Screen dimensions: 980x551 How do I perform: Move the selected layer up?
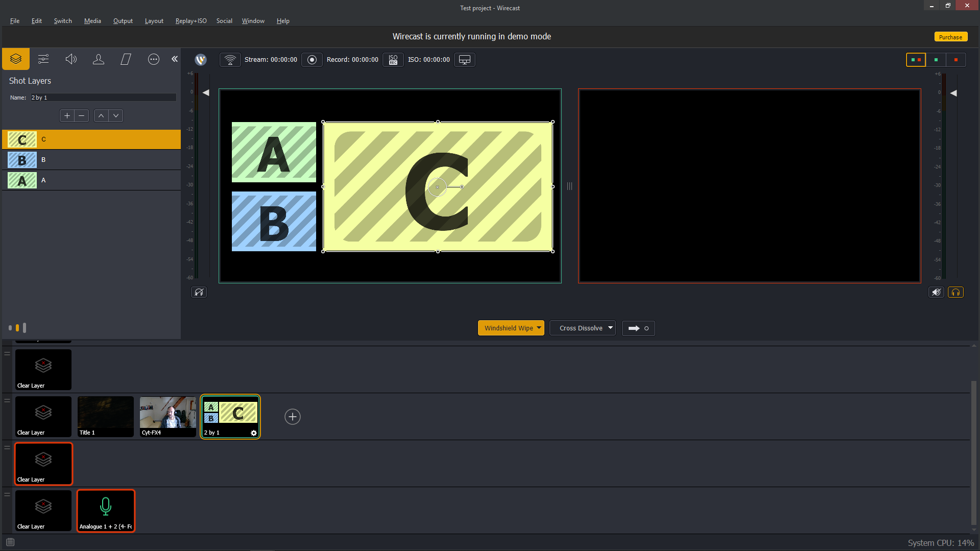tap(101, 116)
